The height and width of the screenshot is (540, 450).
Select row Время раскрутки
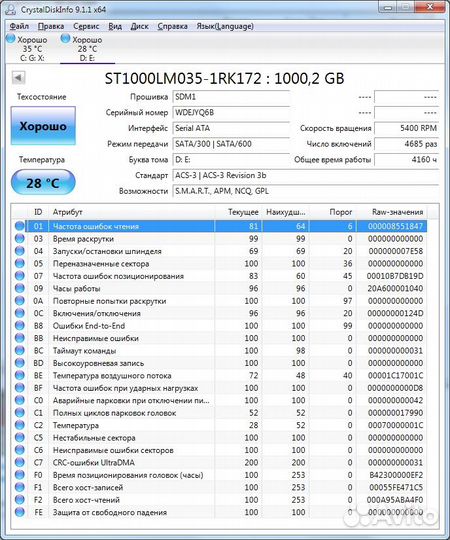click(220, 239)
